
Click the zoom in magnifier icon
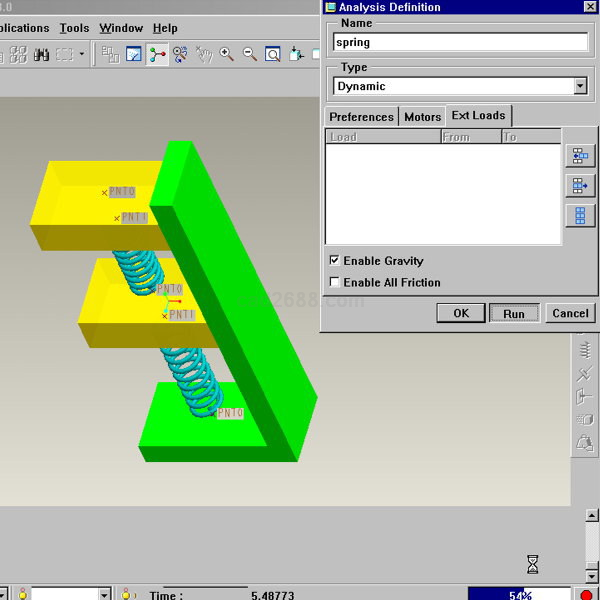[x=227, y=54]
